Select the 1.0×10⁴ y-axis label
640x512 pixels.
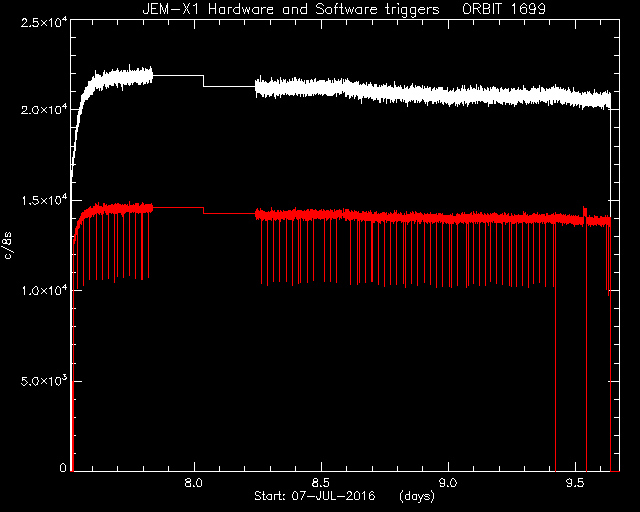(44, 291)
